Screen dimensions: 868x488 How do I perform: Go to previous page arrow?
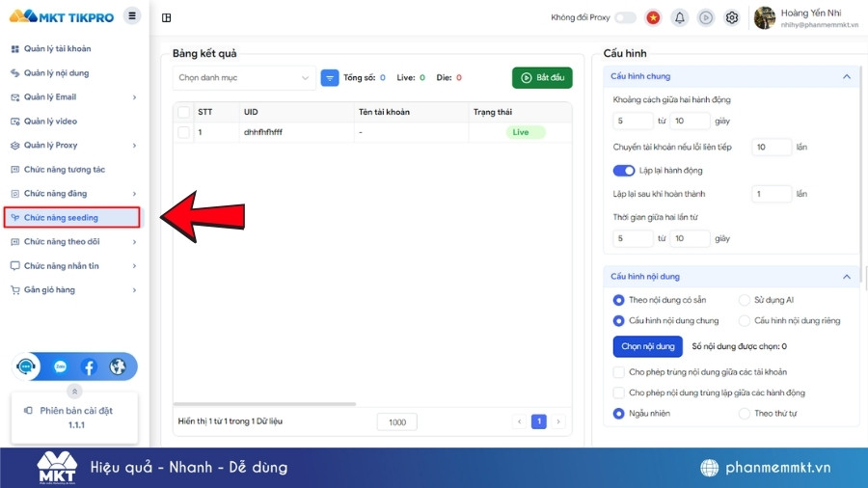[x=519, y=421]
